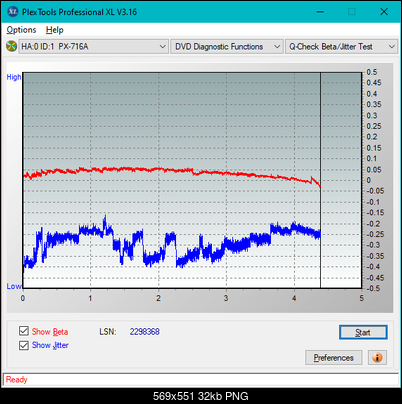The height and width of the screenshot is (404, 402).
Task: Open the Q-Check Beta/Jitter Test dropdown
Action: [341, 47]
